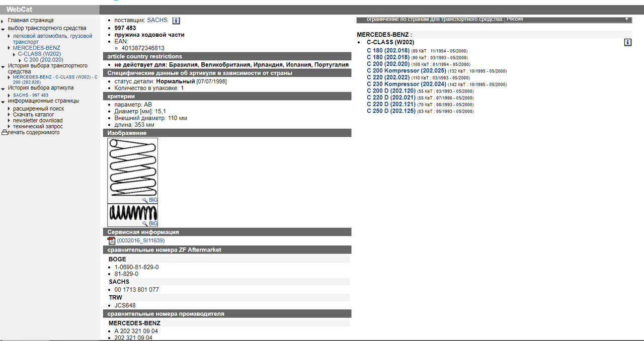The height and width of the screenshot is (341, 644).
Task: Open C-CLASS (W202) in the sidebar tree
Action: click(x=39, y=53)
